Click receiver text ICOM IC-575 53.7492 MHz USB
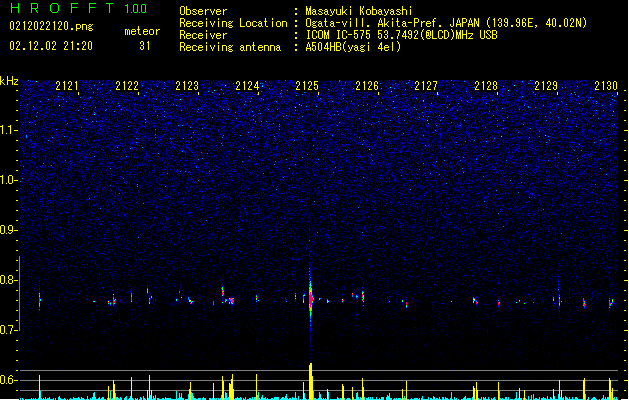The image size is (629, 400). (x=401, y=35)
